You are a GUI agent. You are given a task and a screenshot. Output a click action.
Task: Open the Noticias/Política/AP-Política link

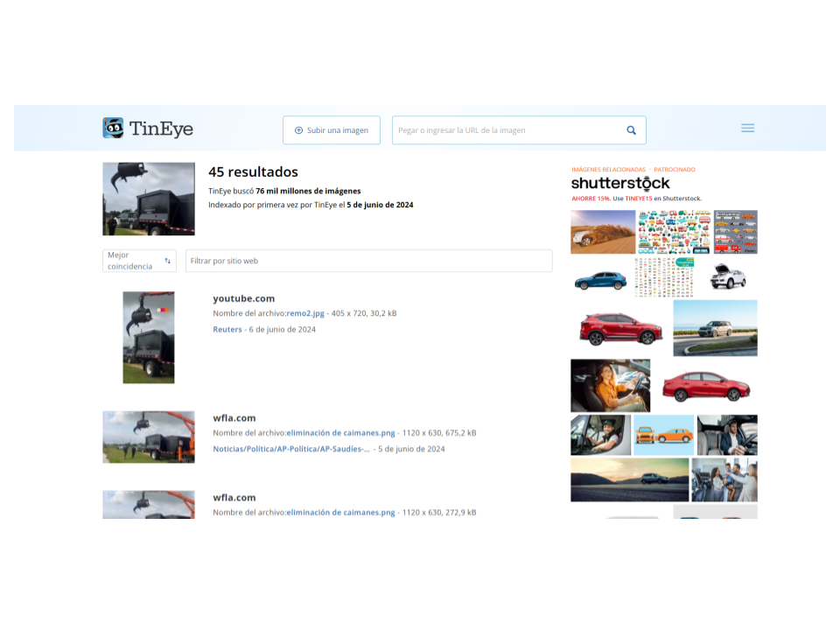[291, 449]
